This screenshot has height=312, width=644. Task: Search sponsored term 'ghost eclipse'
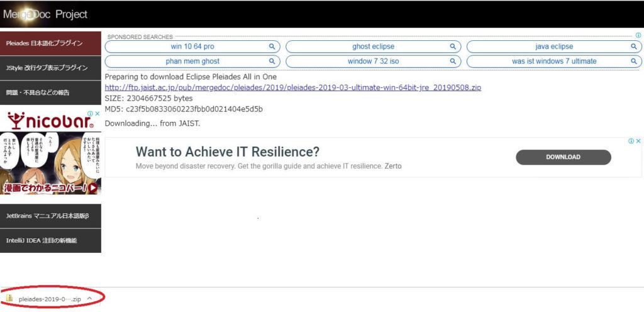coord(373,47)
